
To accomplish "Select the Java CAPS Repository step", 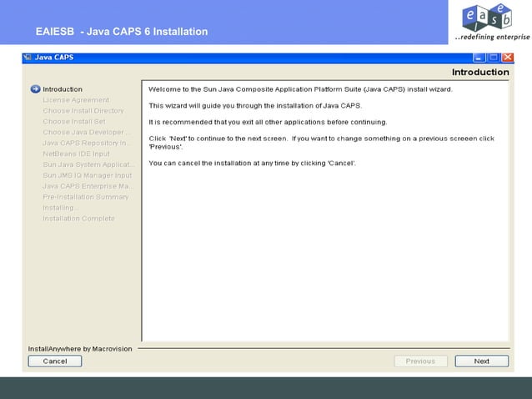I will point(85,143).
